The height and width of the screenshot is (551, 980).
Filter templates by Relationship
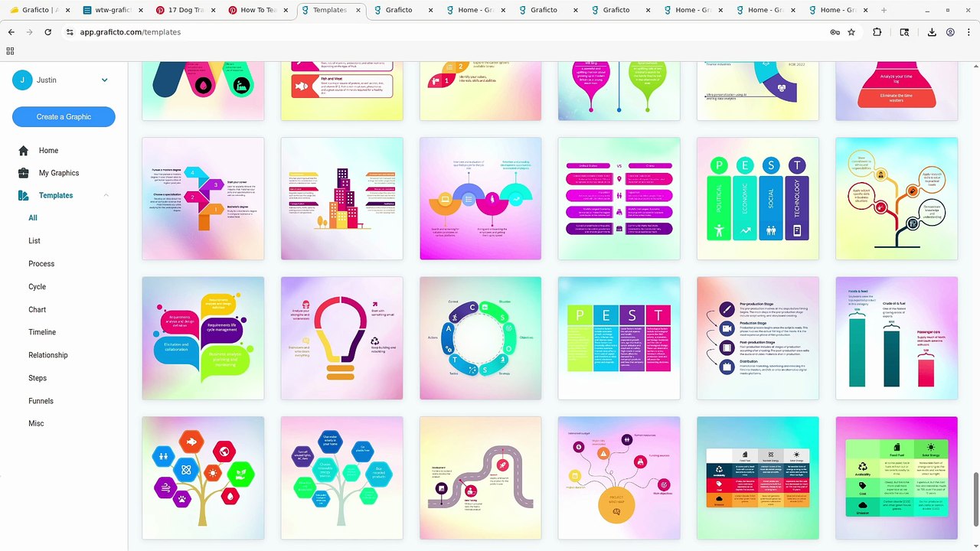[48, 355]
